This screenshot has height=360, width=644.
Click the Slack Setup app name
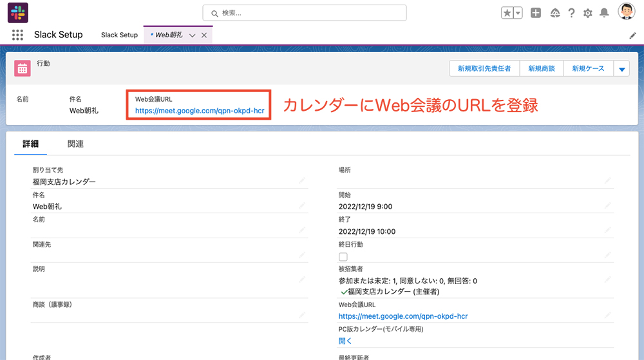pyautogui.click(x=59, y=35)
